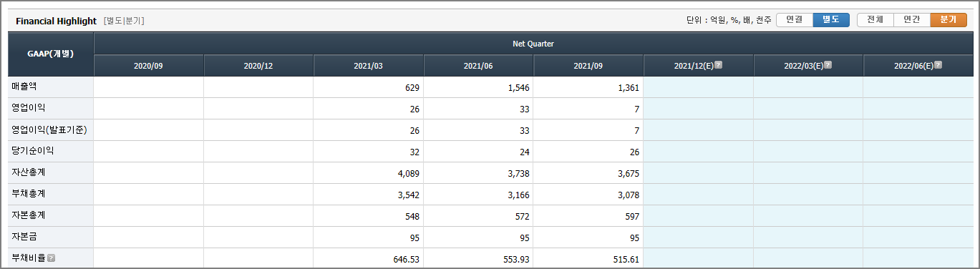Click the unit label 단위 : 억원, %, 배, 천주
The width and height of the screenshot is (980, 269).
729,20
